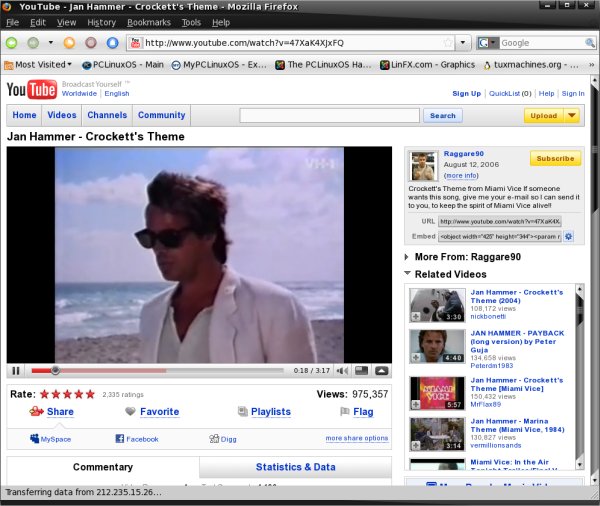Click the browser Reload button

pos(69,43)
